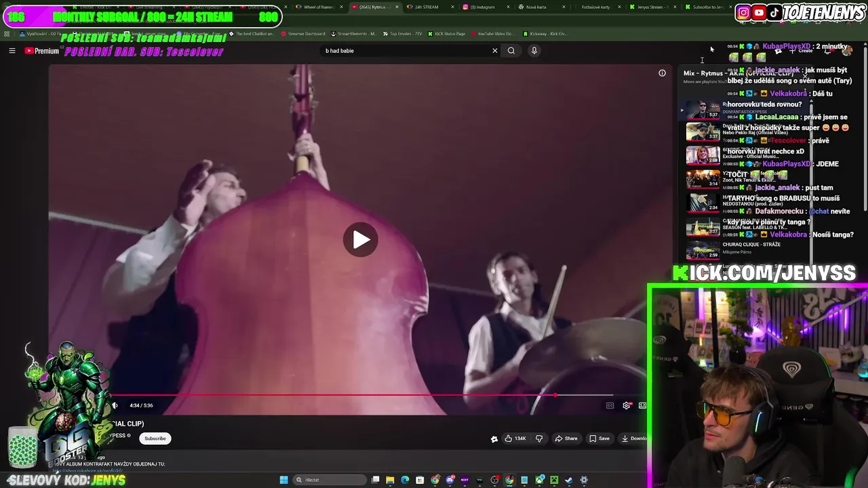868x488 pixels.
Task: Clear the search box with the X
Action: (x=495, y=51)
